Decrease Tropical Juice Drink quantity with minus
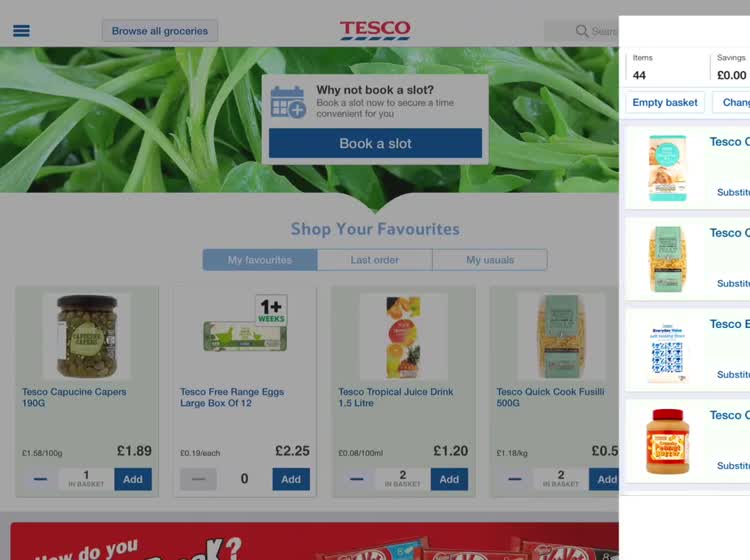The image size is (750, 560). coord(356,479)
